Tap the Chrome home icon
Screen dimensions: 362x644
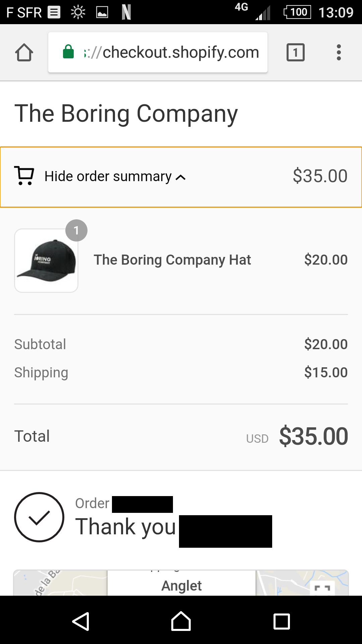tap(24, 53)
